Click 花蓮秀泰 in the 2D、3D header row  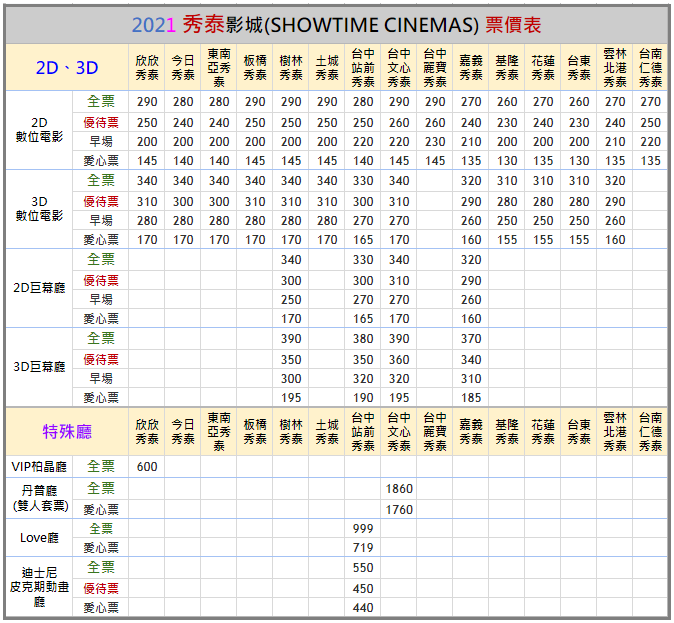[x=543, y=68]
